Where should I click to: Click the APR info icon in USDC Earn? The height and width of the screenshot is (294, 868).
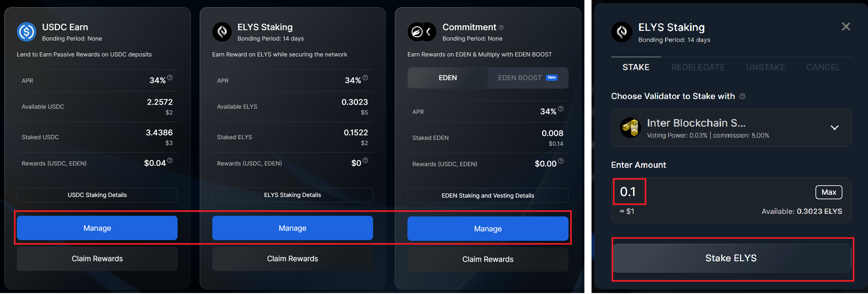pyautogui.click(x=170, y=78)
